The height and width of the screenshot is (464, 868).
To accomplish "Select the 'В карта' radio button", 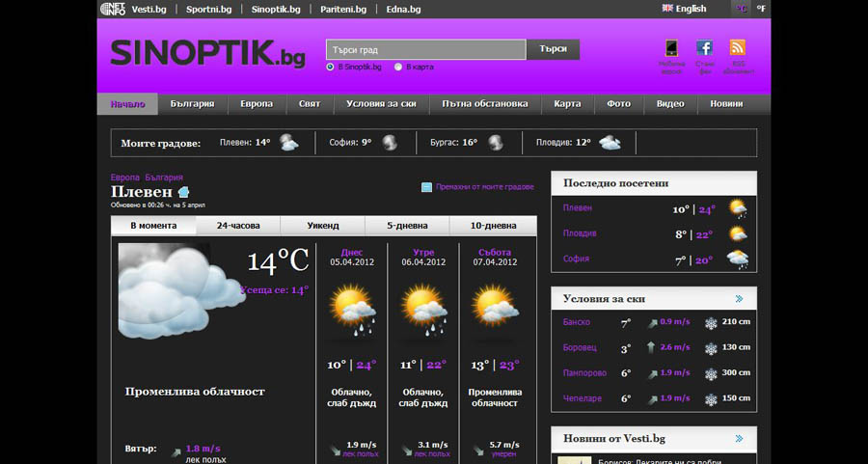I will point(398,67).
